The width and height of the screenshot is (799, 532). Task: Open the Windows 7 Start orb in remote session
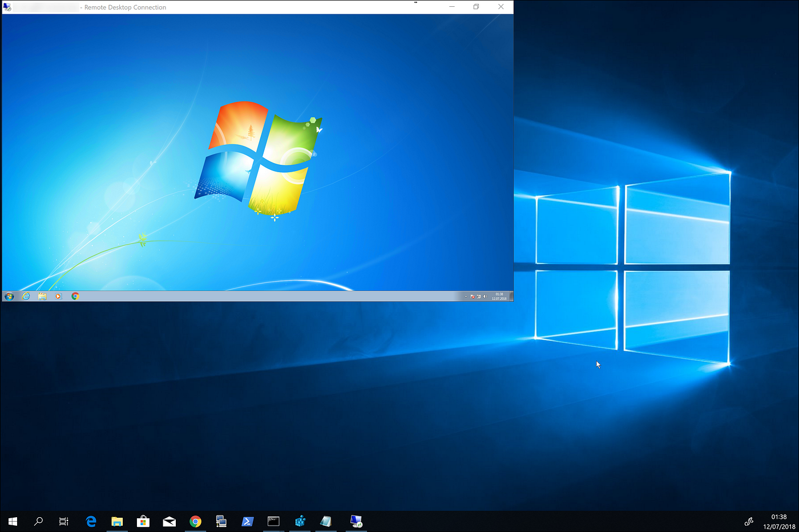(9, 296)
